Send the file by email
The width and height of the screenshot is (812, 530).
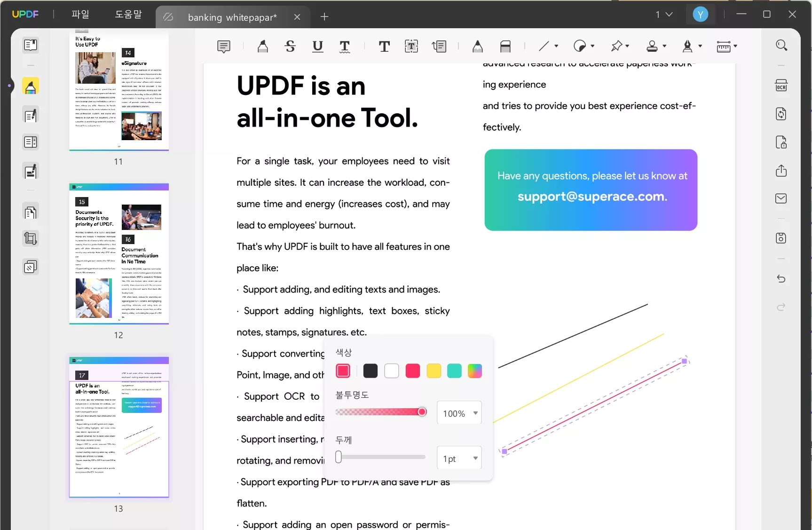[x=781, y=198]
